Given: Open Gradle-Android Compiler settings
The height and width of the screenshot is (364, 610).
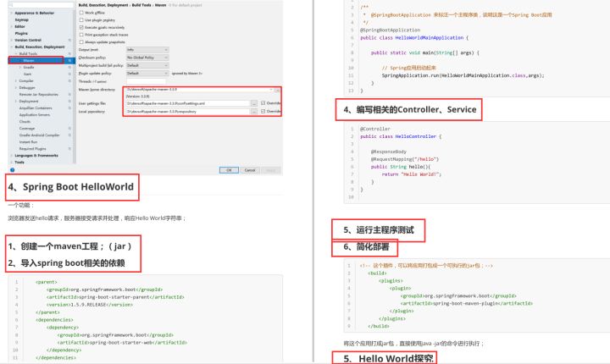Looking at the screenshot, I should tap(39, 135).
